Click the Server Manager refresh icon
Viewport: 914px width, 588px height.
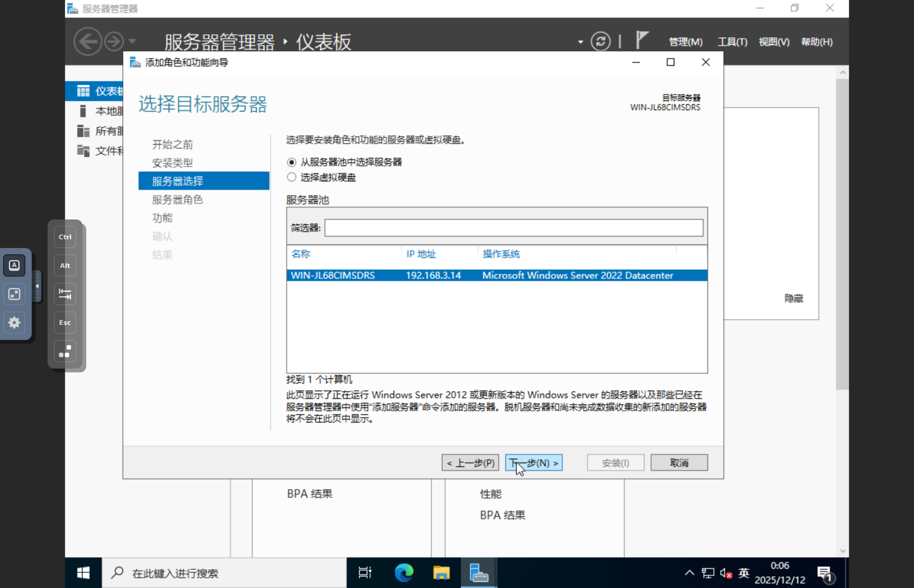(600, 41)
